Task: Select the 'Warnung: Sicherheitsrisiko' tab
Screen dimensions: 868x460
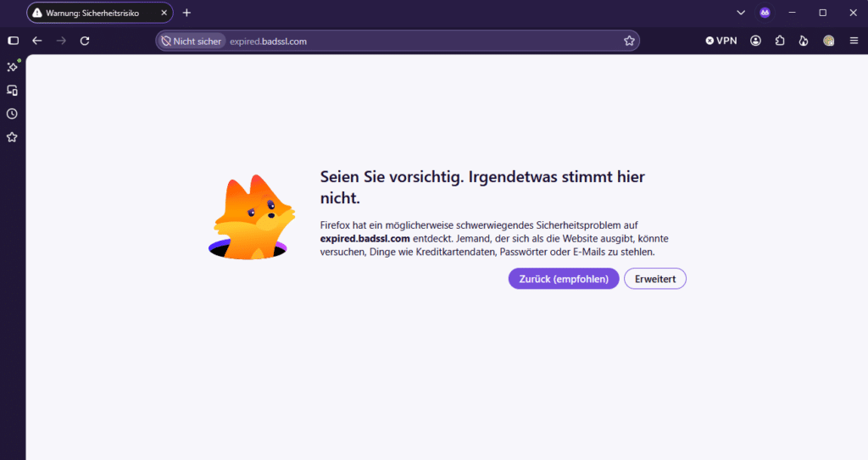Action: click(100, 13)
